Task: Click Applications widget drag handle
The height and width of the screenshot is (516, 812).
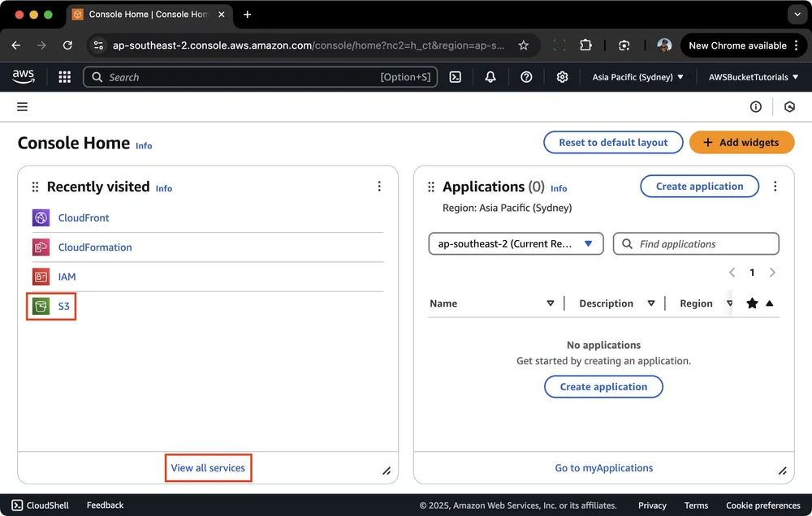Action: click(431, 187)
